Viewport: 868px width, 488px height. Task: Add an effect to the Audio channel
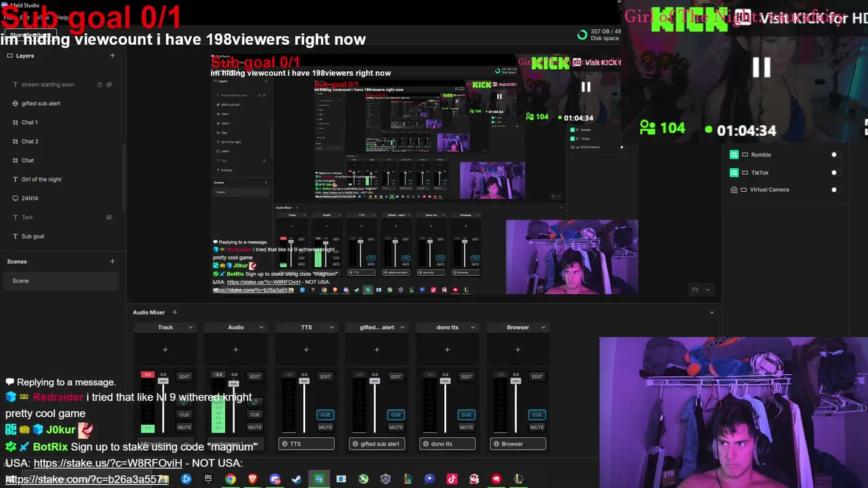(x=235, y=350)
